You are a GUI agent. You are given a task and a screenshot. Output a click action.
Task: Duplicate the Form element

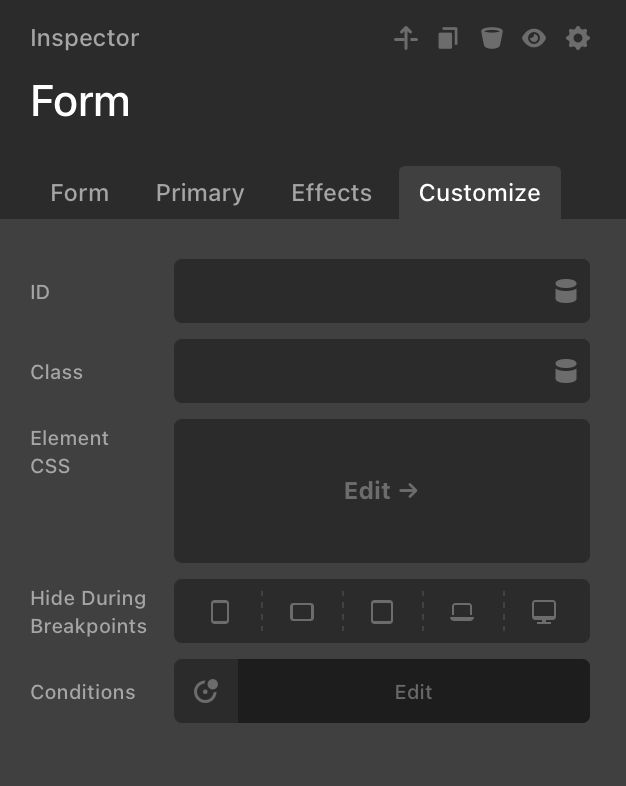pyautogui.click(x=448, y=39)
